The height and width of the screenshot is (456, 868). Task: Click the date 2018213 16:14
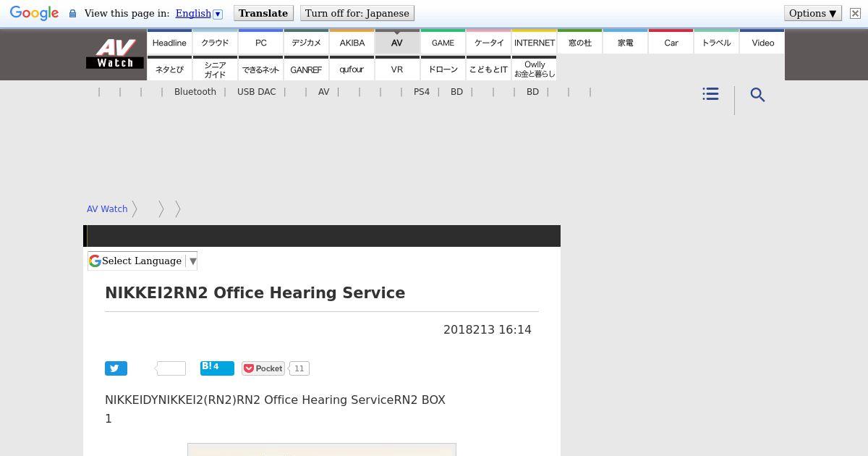tap(488, 329)
